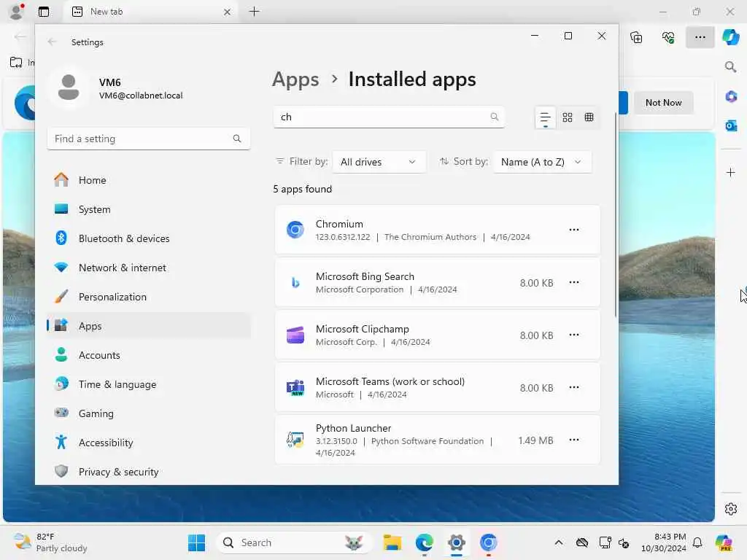The image size is (747, 560).
Task: Switch to grid view layout
Action: pos(567,117)
